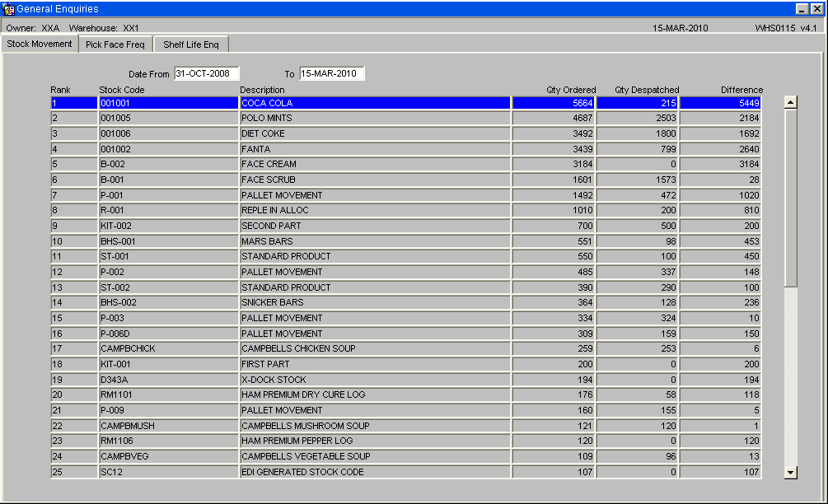
Task: Click stock code P-006D
Action: click(x=168, y=334)
